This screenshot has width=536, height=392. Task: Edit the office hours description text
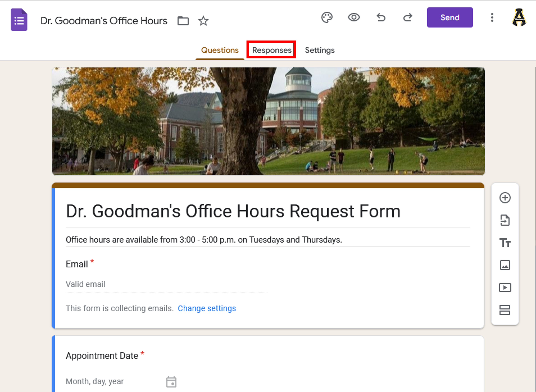click(x=204, y=240)
